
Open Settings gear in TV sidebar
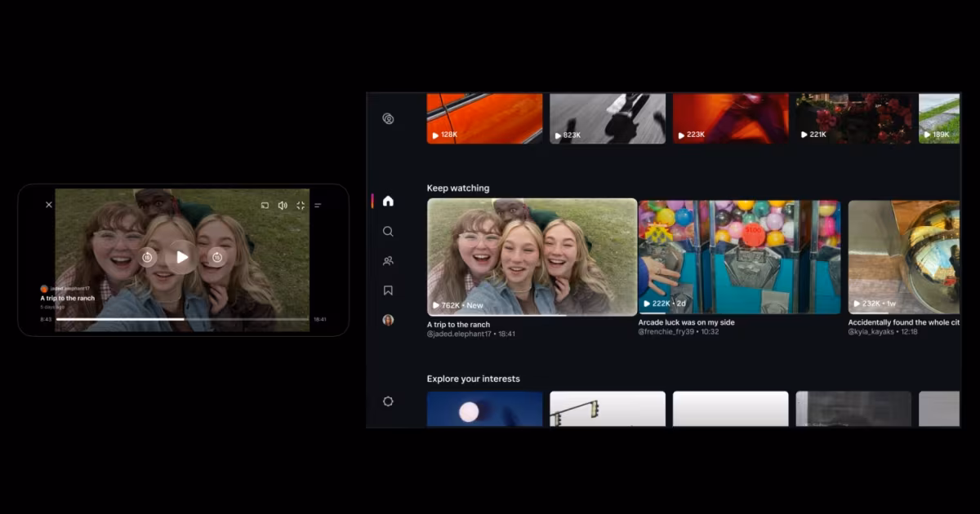[388, 401]
